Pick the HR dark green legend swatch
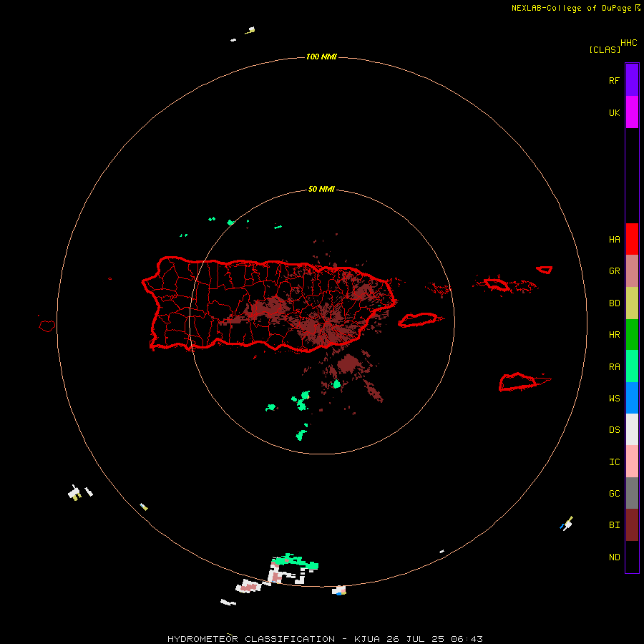The image size is (644, 644). point(632,334)
